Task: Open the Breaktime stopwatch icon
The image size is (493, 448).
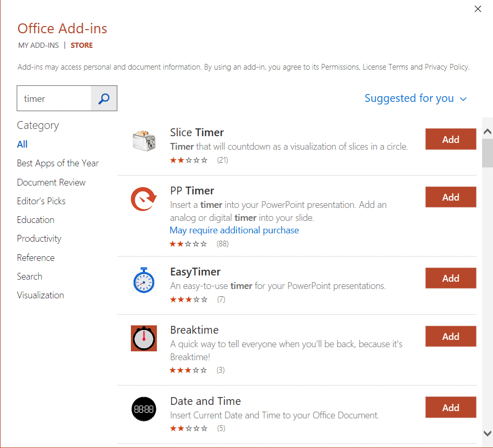Action: coord(144,338)
